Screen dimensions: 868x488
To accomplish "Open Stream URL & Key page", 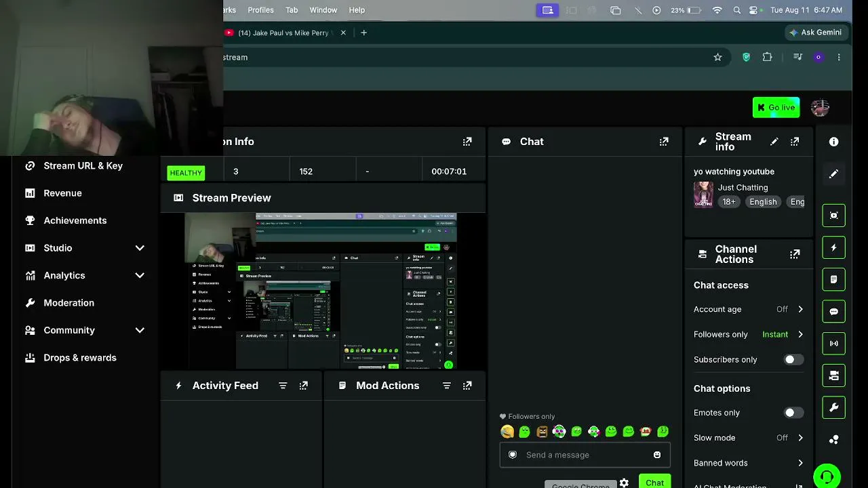I will (83, 165).
